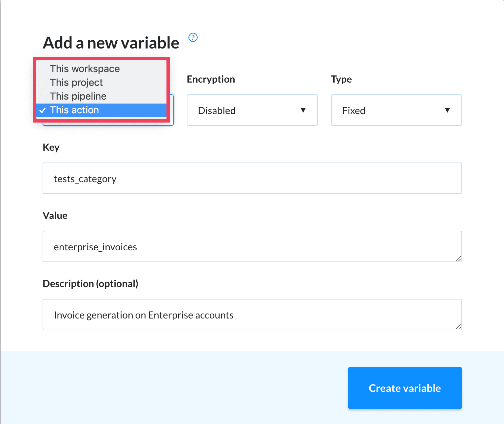504x424 pixels.
Task: Click the Encryption dropdown arrow
Action: [303, 110]
